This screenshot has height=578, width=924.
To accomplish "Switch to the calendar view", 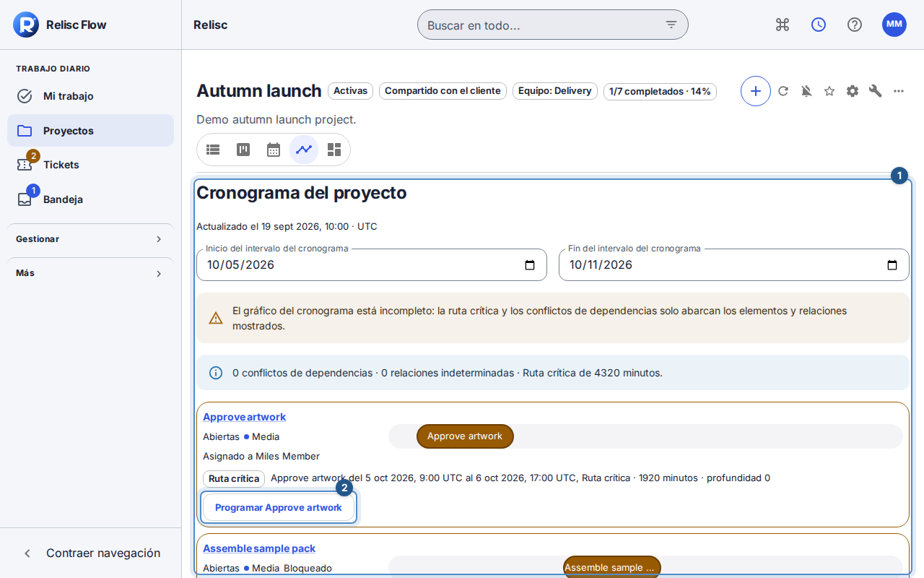I will coord(274,150).
